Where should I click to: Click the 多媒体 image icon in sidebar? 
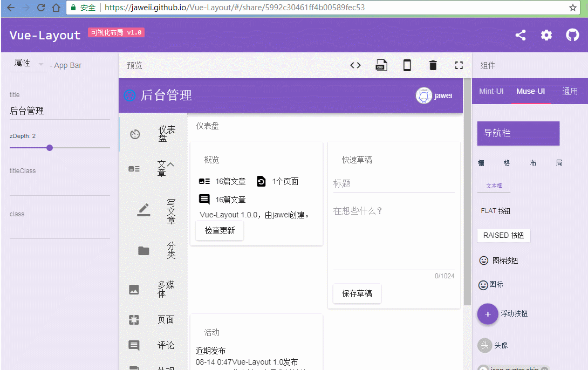click(134, 289)
